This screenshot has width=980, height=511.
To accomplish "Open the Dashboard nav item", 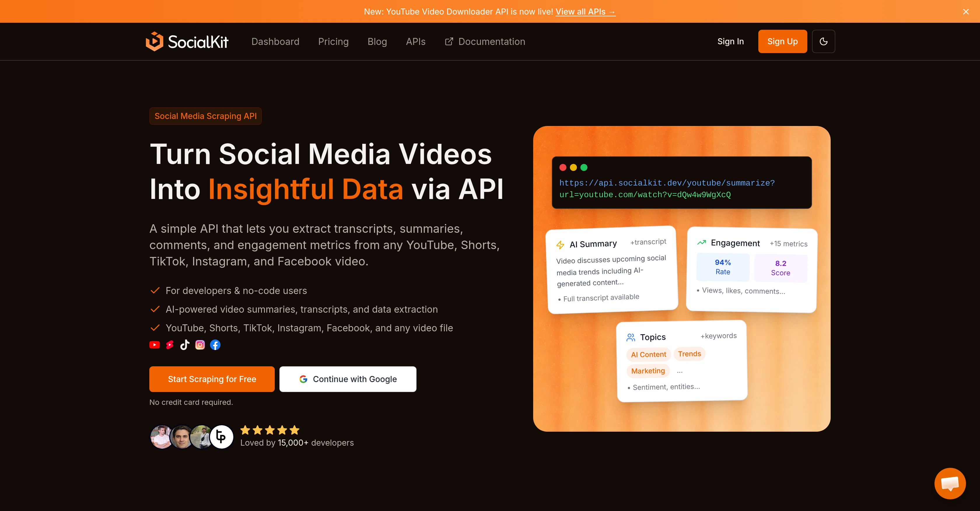I will tap(275, 41).
